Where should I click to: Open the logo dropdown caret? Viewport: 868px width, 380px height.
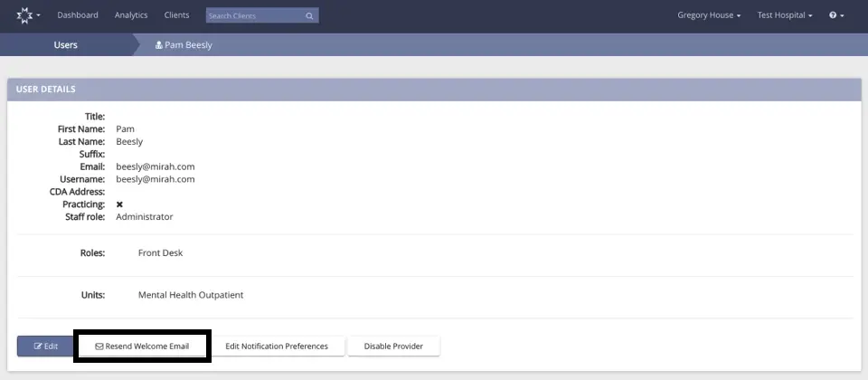coord(38,16)
